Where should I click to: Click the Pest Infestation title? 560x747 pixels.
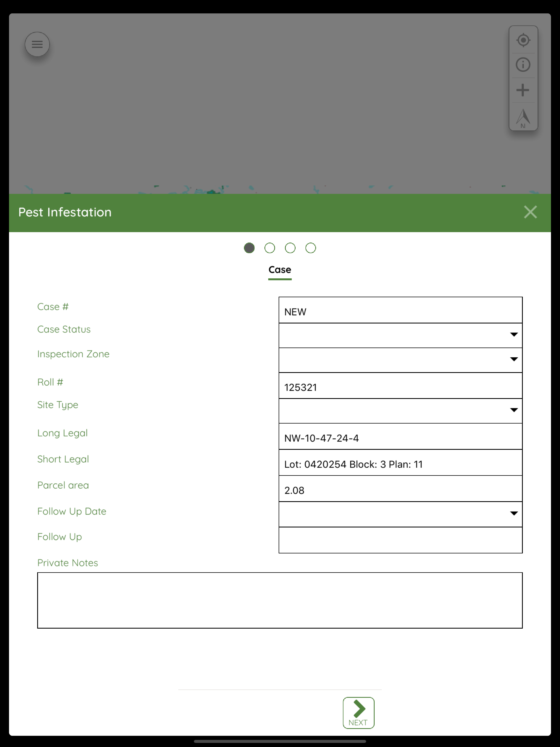click(x=65, y=212)
